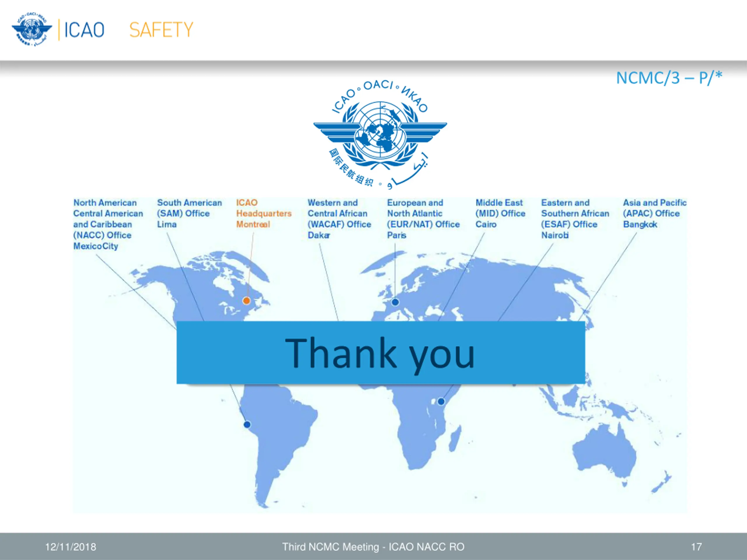Click the EUR/NAT Office Paris label
747x560 pixels.
pyautogui.click(x=423, y=219)
